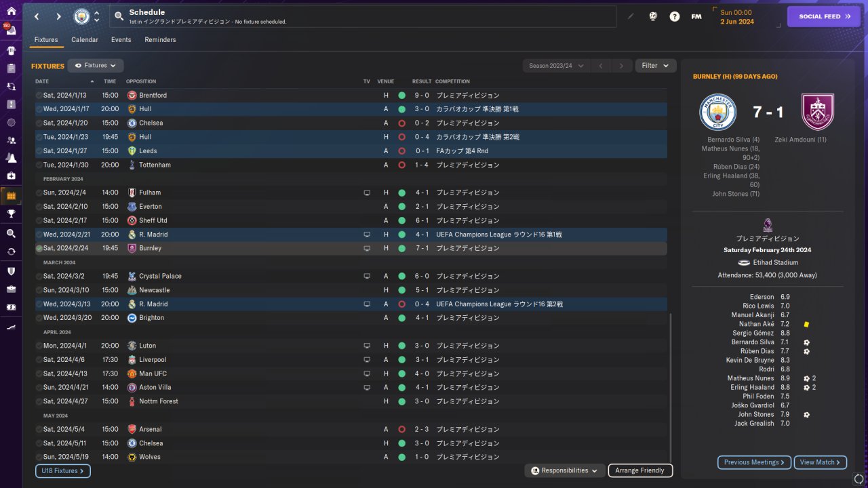The height and width of the screenshot is (488, 868).
Task: Tick the selection circle for Sat, 2024/2/24
Action: 39,248
